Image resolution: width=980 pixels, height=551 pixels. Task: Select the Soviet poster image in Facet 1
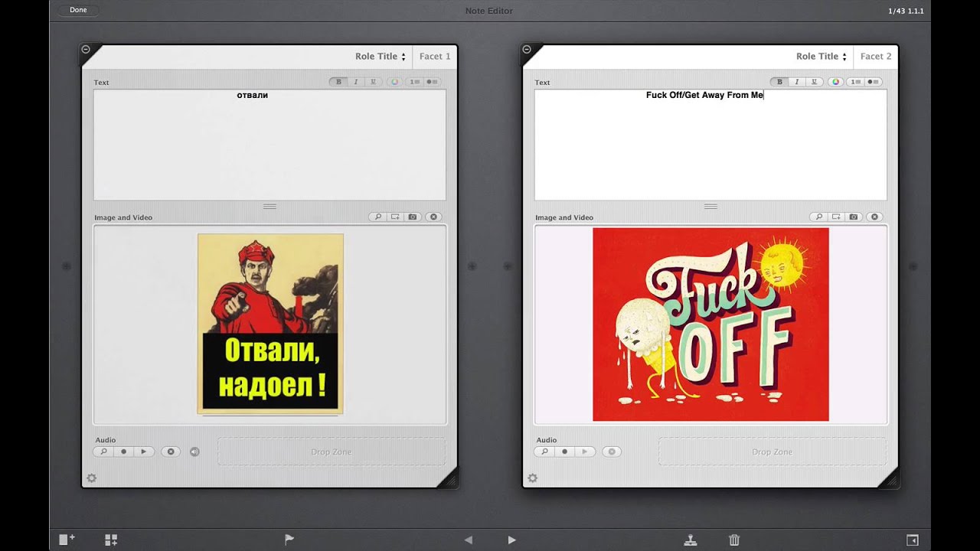[x=270, y=324]
